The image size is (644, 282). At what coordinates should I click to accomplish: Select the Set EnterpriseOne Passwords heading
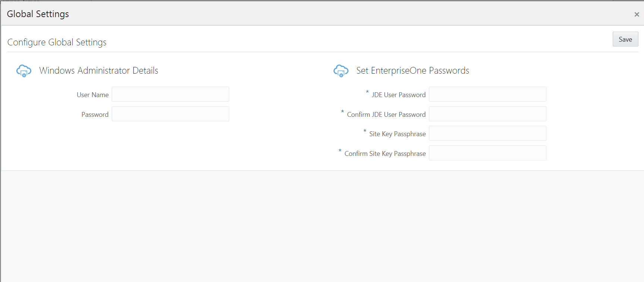coord(413,70)
